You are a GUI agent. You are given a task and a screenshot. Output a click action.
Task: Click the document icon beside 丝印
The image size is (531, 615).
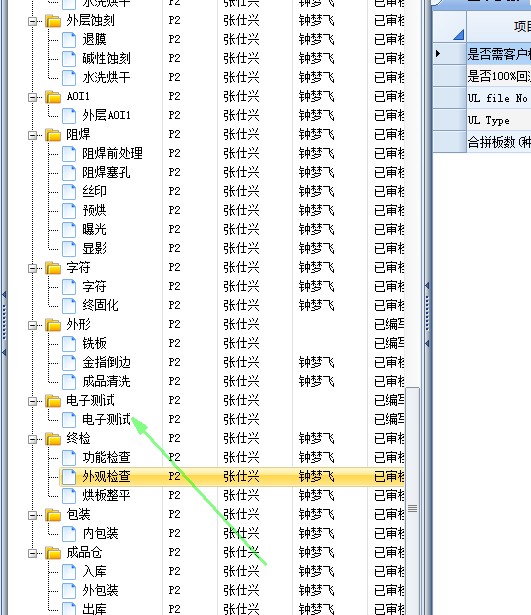(x=69, y=192)
